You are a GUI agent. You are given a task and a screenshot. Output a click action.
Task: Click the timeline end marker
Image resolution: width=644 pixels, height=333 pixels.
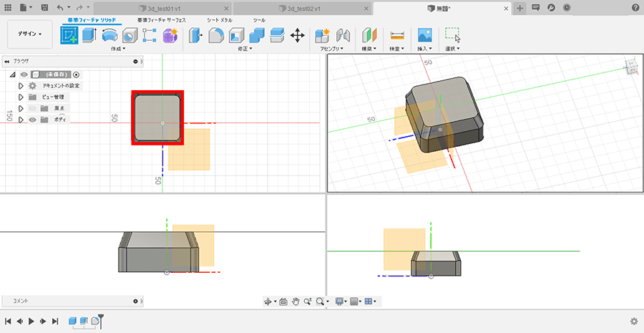point(102,319)
